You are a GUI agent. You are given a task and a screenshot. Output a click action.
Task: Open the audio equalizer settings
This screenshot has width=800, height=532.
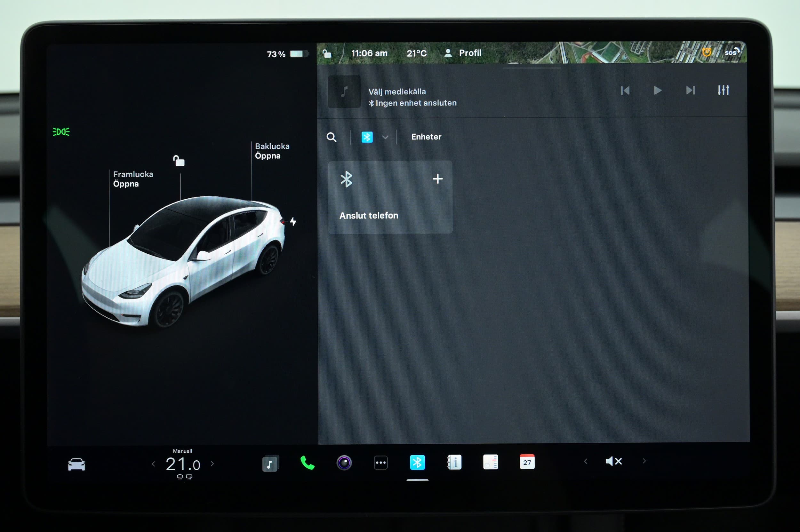point(723,90)
